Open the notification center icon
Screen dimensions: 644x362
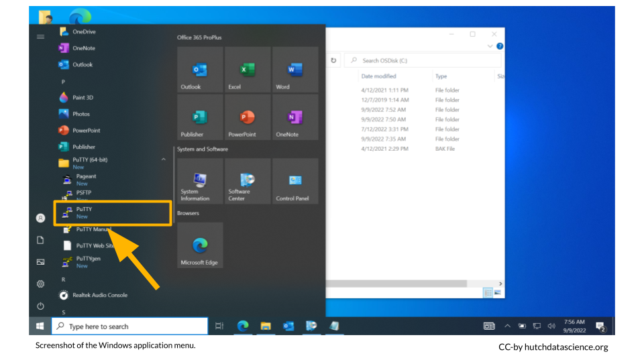[601, 326]
